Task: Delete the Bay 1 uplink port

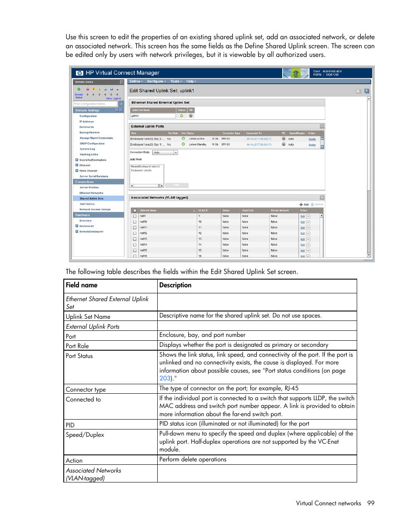Action: [x=312, y=145]
